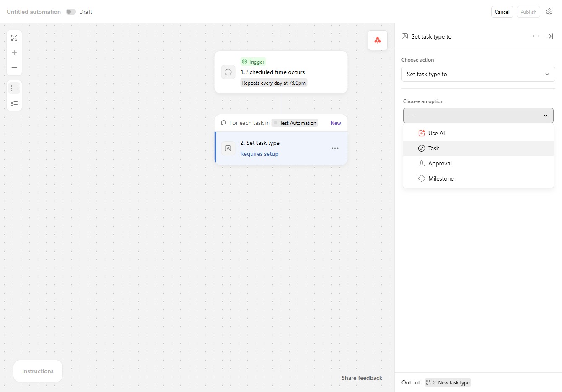Click the purple New label
562x392 pixels.
(336, 123)
